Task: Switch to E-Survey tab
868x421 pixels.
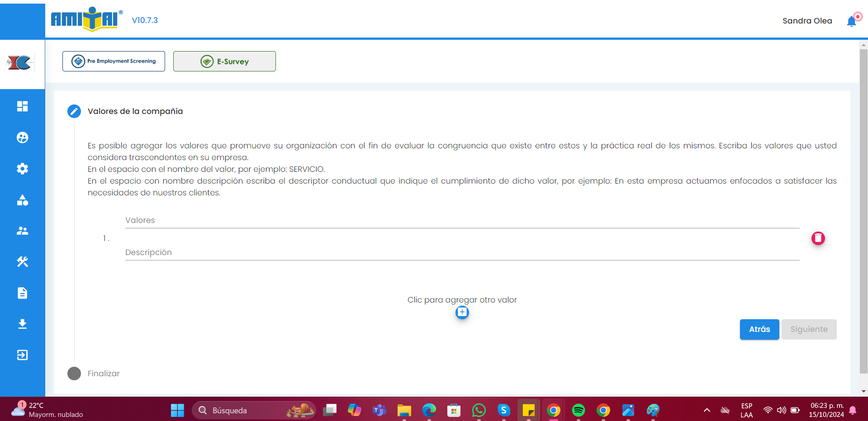Action: [x=224, y=61]
